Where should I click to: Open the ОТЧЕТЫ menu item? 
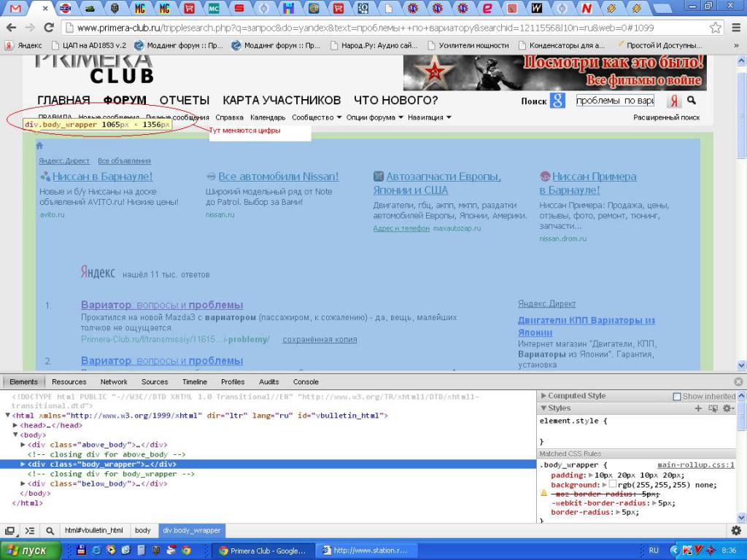coord(185,101)
